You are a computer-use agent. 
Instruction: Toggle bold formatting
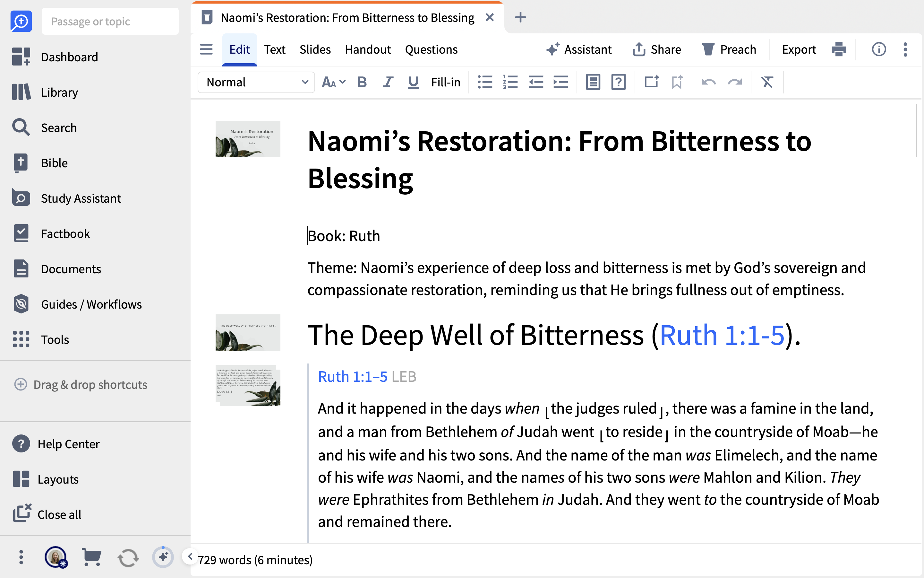(362, 82)
